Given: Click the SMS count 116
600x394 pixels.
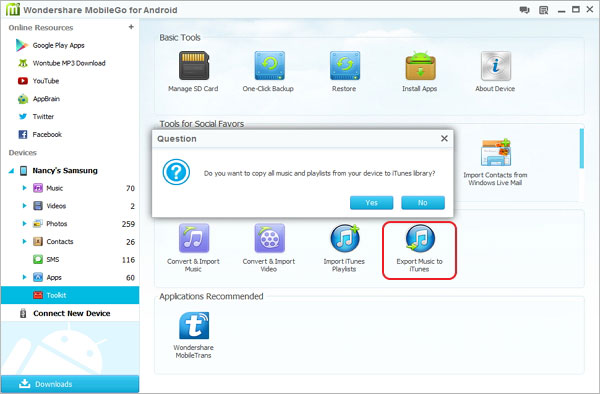Looking at the screenshot, I should click(128, 260).
